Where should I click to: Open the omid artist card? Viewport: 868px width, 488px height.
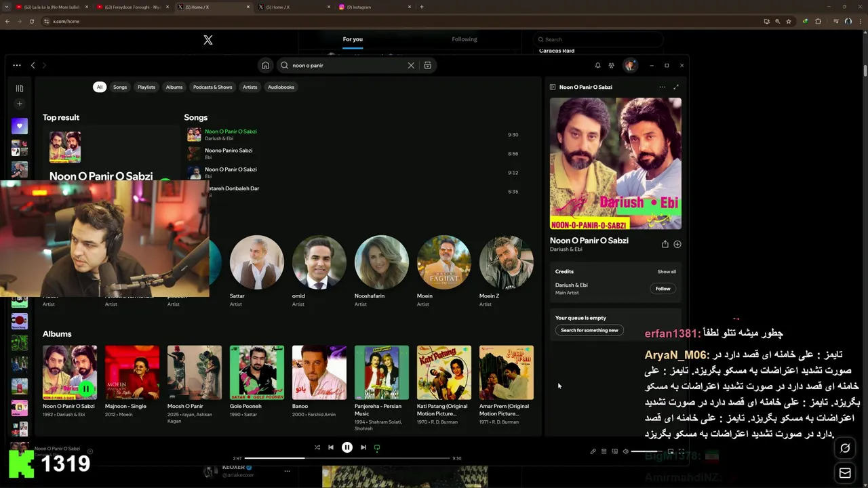[x=319, y=271]
